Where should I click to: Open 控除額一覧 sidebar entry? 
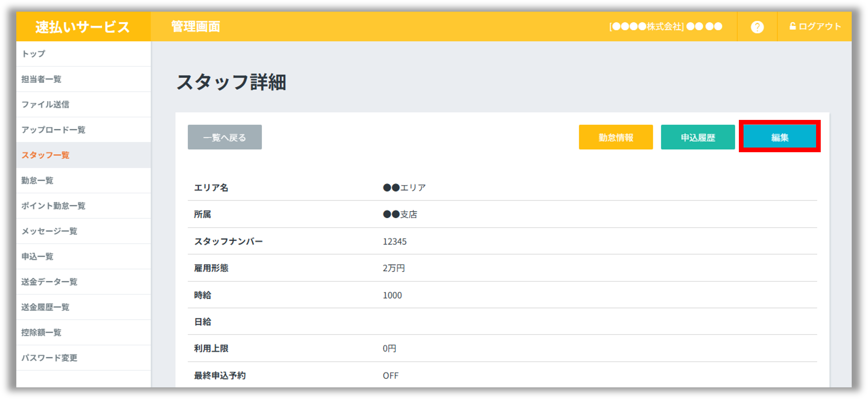41,332
